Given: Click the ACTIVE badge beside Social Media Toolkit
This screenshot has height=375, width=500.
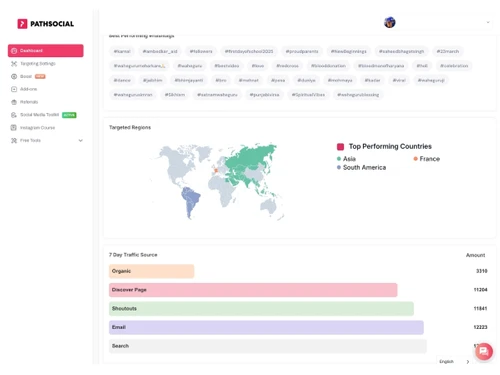Looking at the screenshot, I should (x=69, y=115).
